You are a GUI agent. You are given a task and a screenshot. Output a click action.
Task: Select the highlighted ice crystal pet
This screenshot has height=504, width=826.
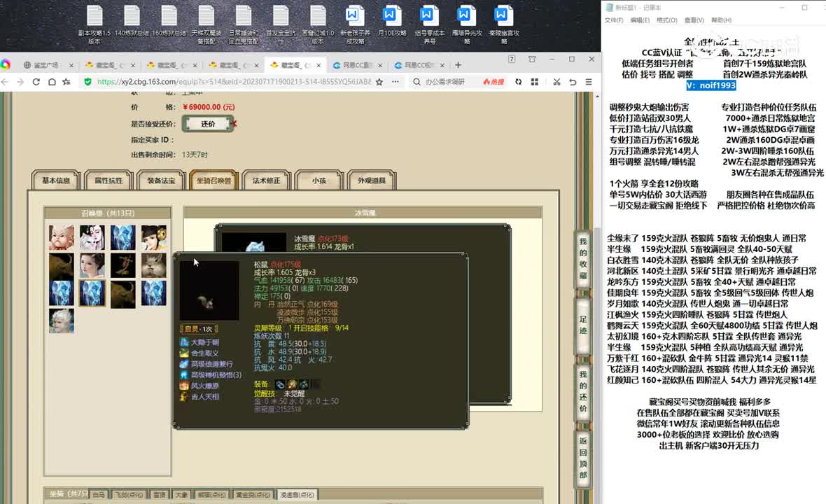click(92, 293)
